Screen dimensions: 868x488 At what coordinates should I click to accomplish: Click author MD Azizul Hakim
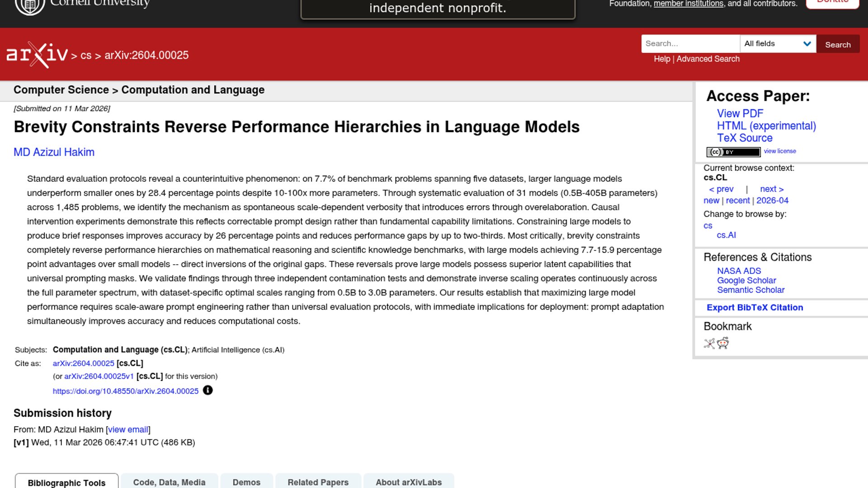click(54, 152)
